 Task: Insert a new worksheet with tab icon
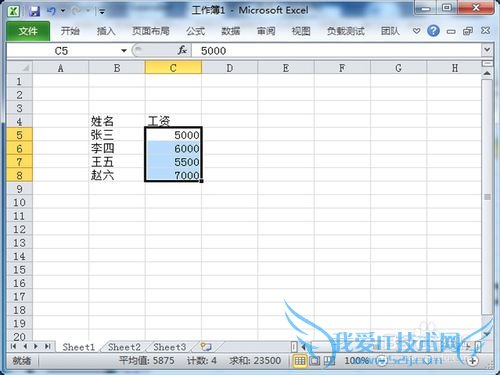point(206,347)
